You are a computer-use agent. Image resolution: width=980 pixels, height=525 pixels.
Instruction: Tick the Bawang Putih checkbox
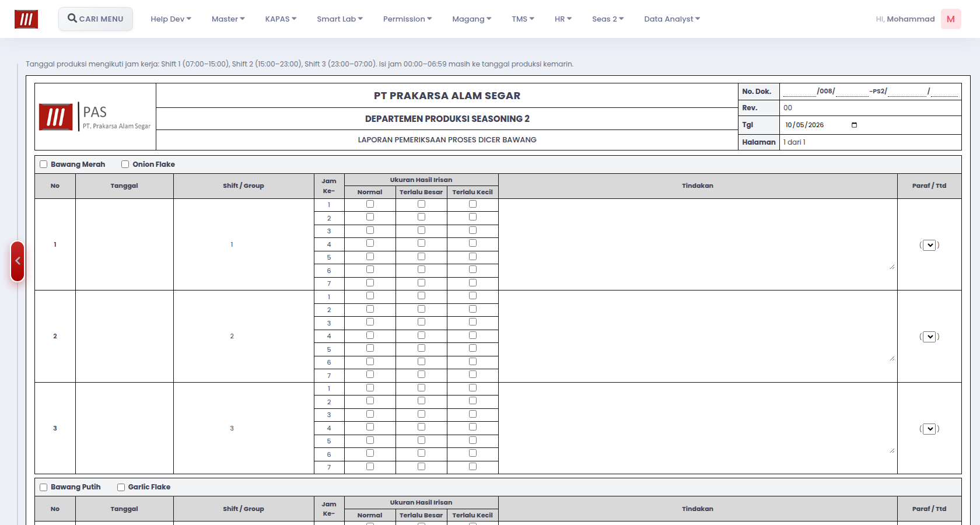43,487
